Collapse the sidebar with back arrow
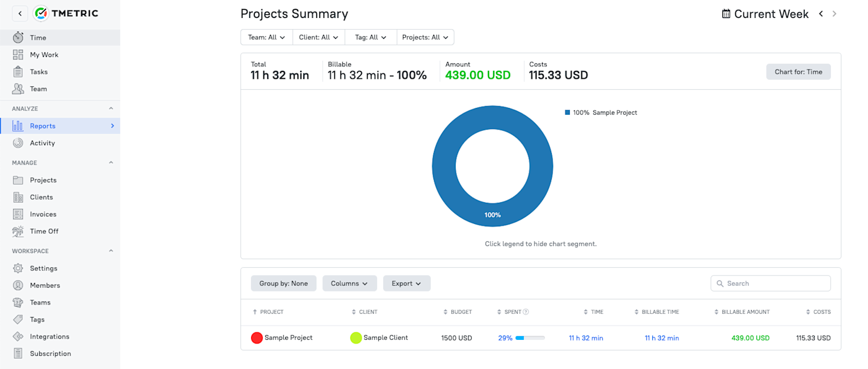The image size is (868, 369). [20, 13]
